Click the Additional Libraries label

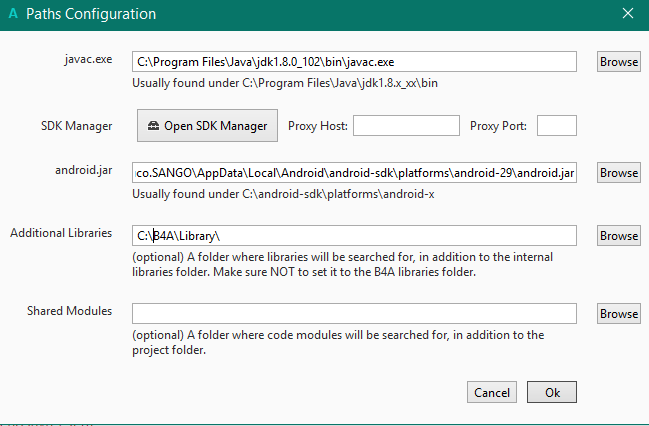[61, 233]
